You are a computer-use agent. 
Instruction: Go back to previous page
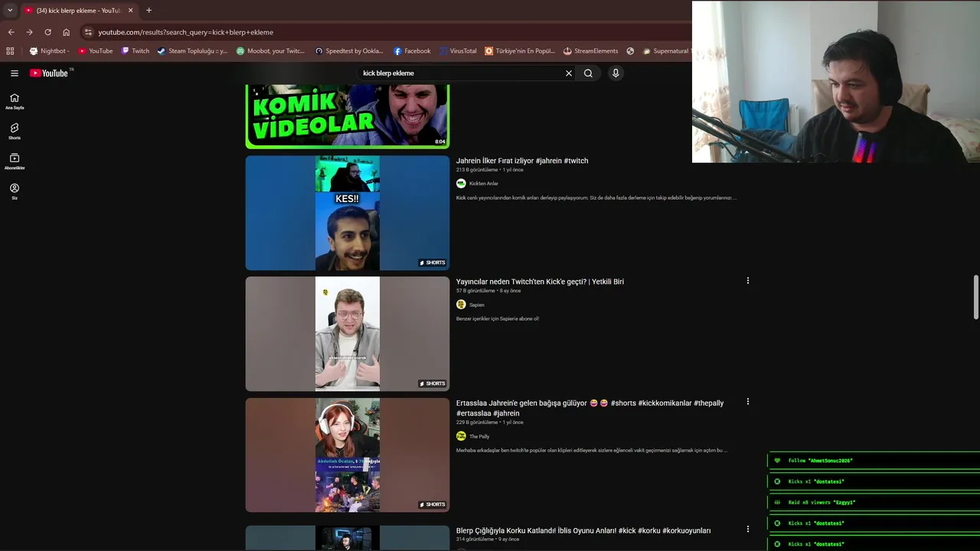tap(11, 32)
